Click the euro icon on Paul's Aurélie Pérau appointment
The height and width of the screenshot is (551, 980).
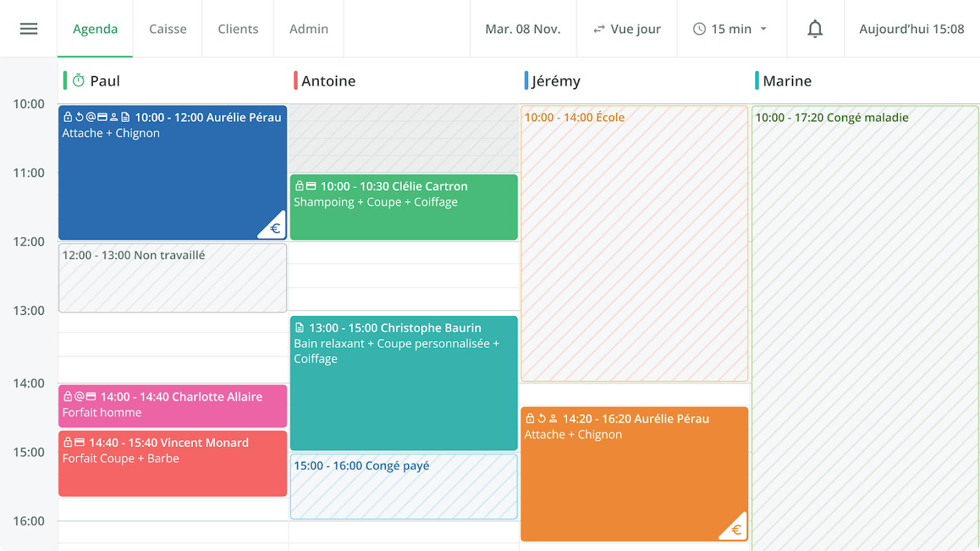pos(275,229)
